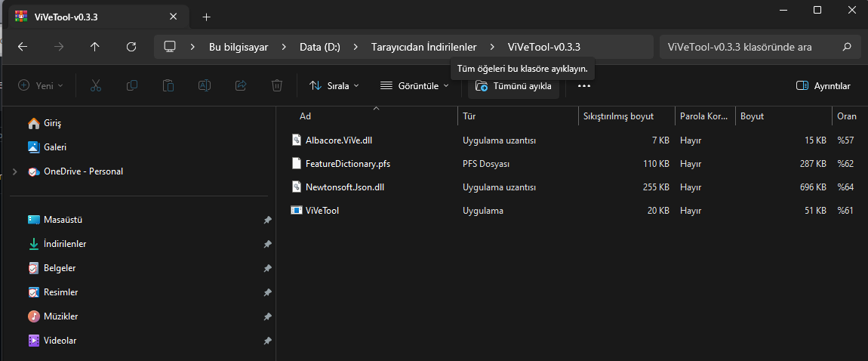Click the FeatureDictionary.pfs file icon
Screen dimensions: 868x361
(x=297, y=163)
